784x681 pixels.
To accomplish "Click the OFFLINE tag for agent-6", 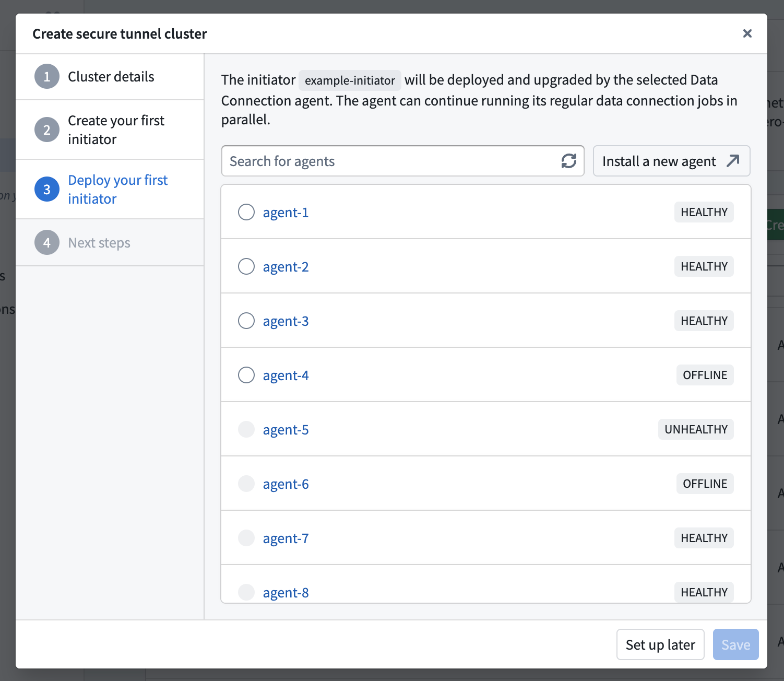I will (x=705, y=484).
